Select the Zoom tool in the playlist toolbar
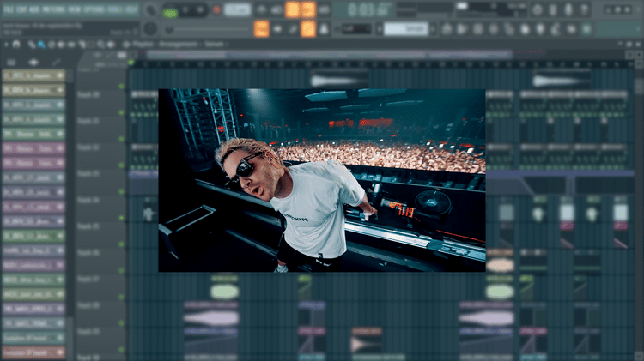Image resolution: width=644 pixels, height=361 pixels. coord(101,45)
